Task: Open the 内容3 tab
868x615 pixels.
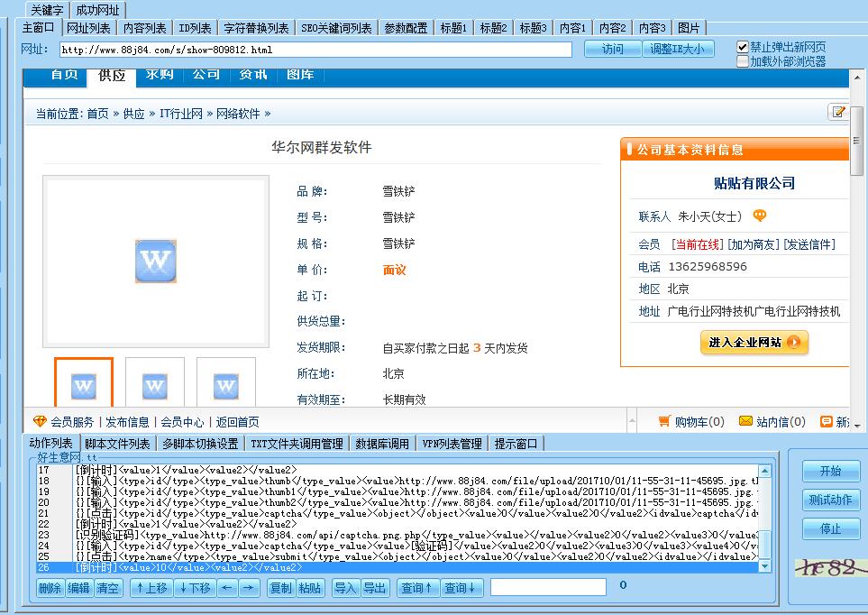Action: point(652,28)
